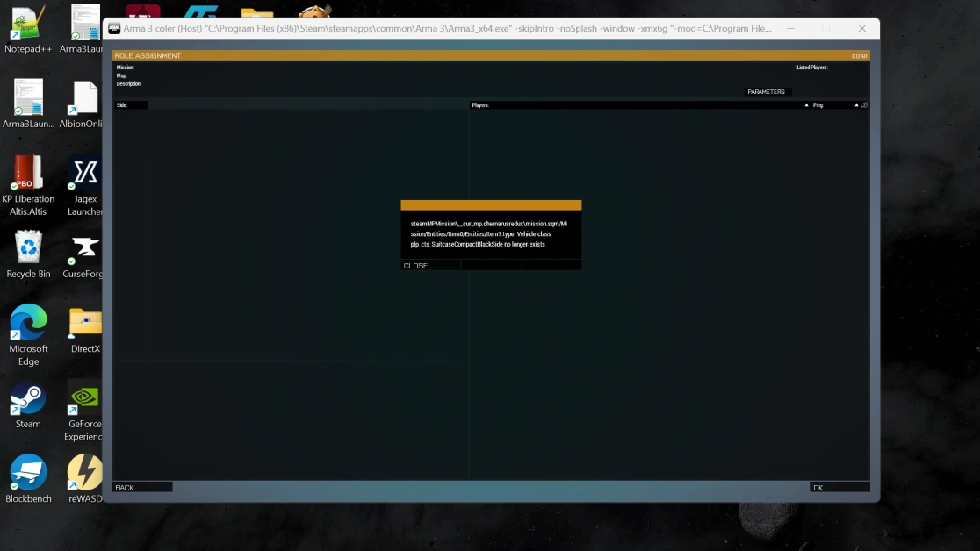Click the Description label

[x=129, y=83]
